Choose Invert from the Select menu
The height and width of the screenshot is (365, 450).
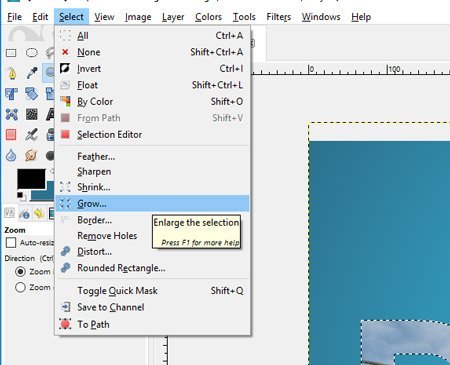152,69
